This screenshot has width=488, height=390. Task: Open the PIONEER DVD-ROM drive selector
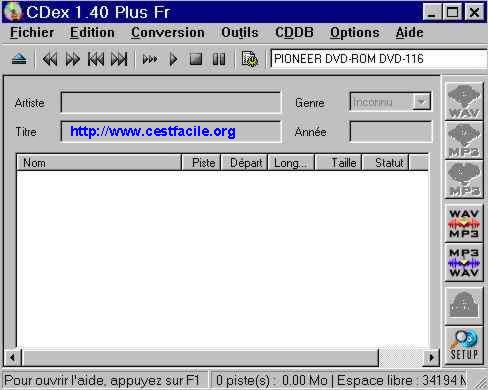point(378,59)
